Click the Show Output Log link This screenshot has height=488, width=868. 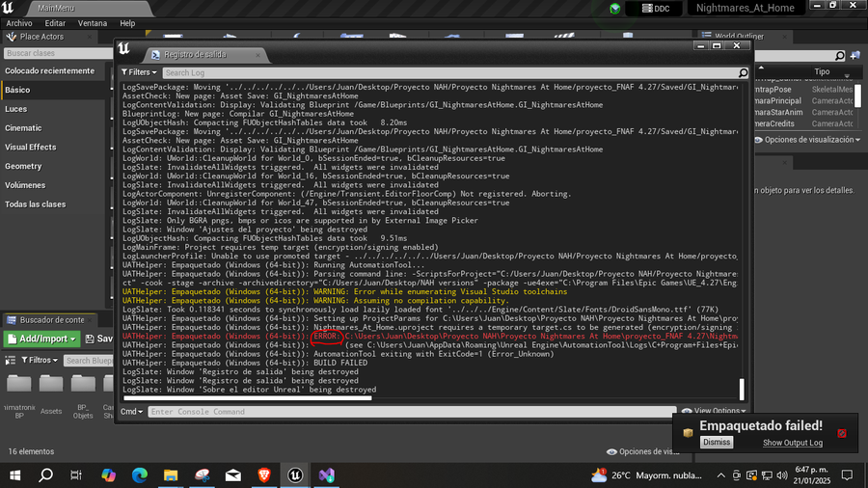(792, 443)
